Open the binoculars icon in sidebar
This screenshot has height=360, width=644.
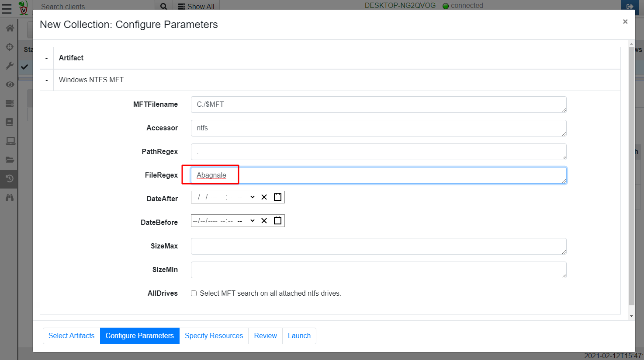(x=10, y=197)
